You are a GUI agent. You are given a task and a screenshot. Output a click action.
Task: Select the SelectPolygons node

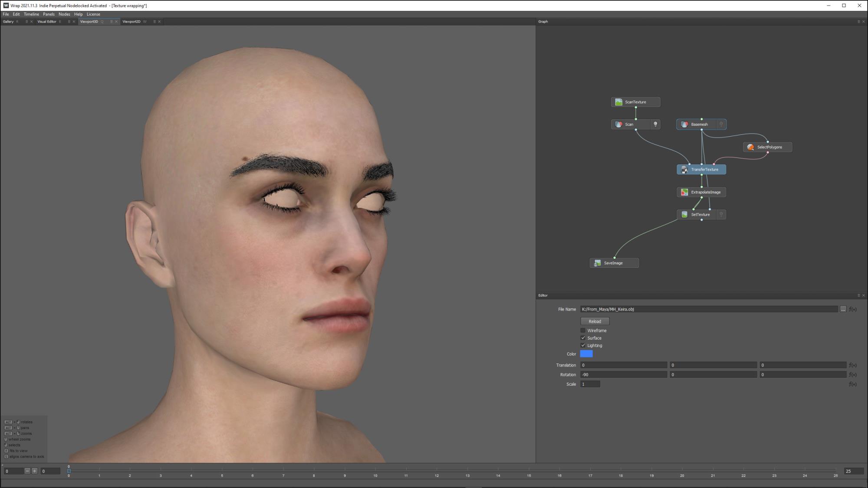pos(768,147)
